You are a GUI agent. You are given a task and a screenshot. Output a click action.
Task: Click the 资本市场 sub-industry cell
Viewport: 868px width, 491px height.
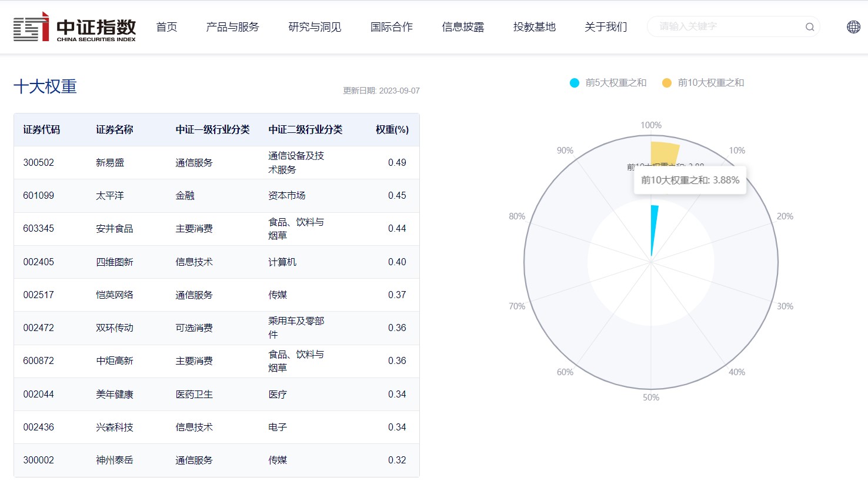pyautogui.click(x=287, y=195)
